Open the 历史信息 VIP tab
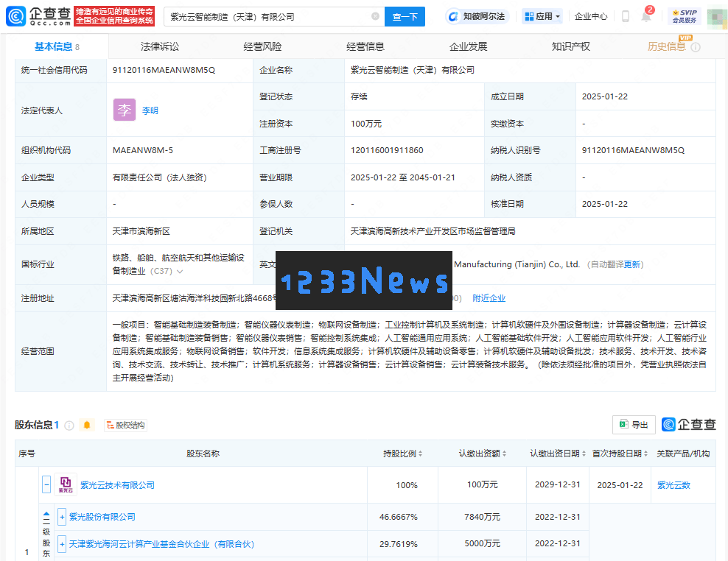This screenshot has height=561, width=728. 666,46
